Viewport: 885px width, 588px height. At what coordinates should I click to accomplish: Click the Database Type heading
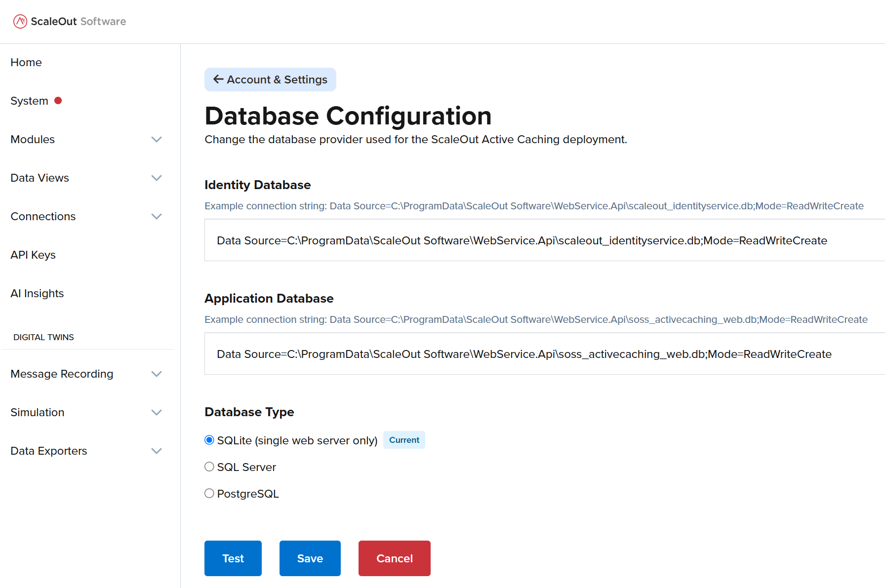pos(249,412)
